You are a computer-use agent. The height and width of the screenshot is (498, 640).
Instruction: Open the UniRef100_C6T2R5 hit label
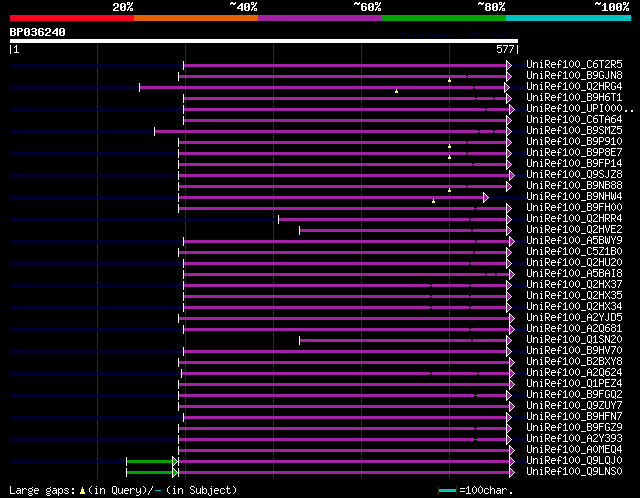[574, 64]
